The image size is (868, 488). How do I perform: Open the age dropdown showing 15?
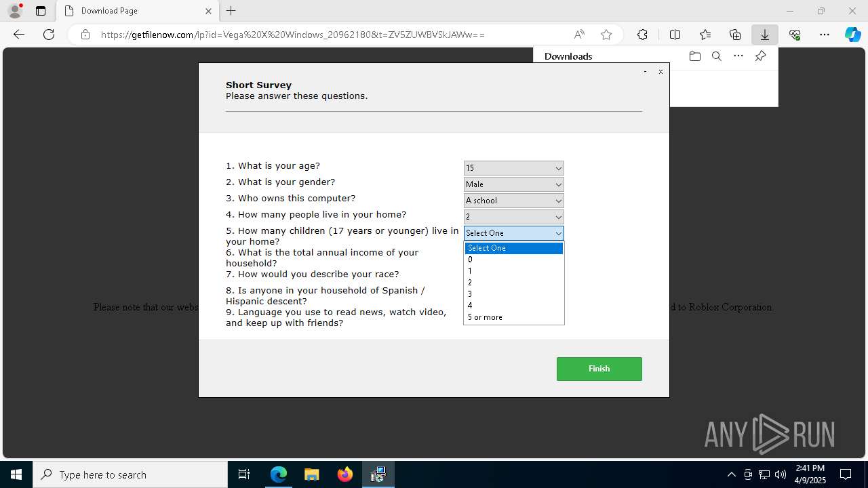[x=514, y=168]
